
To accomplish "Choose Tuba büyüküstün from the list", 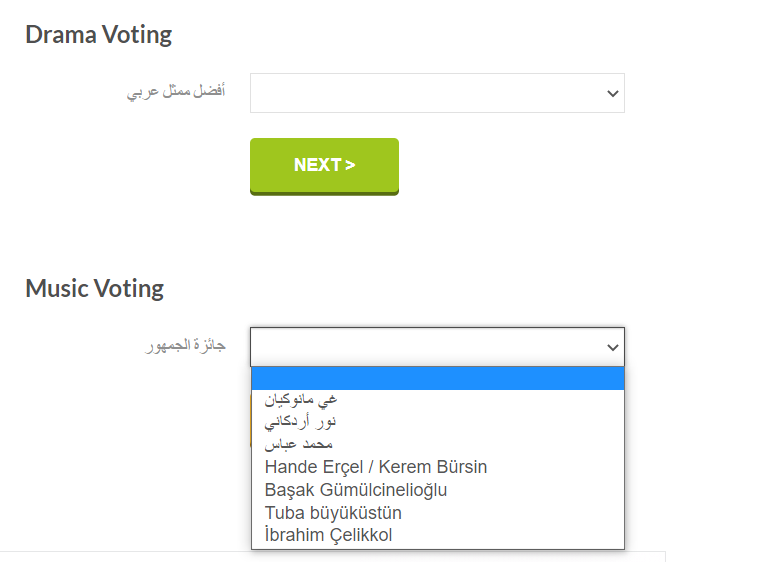I will click(x=333, y=513).
